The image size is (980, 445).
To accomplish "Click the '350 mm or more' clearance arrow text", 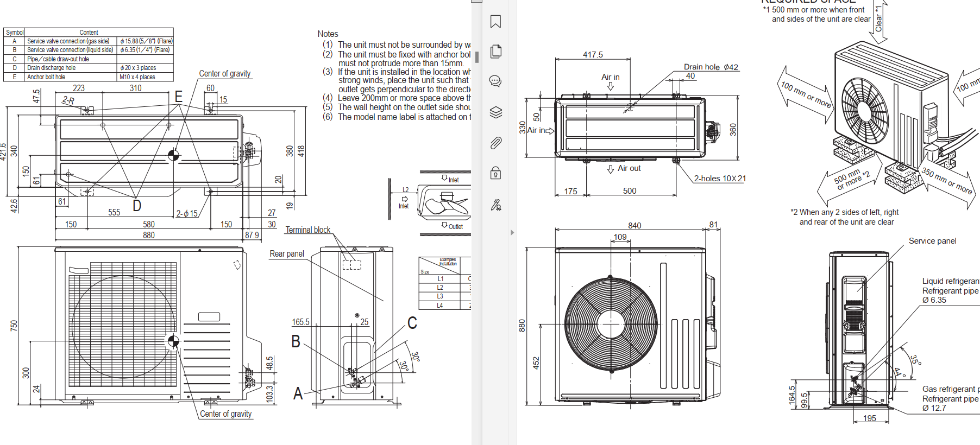I will coord(947,181).
